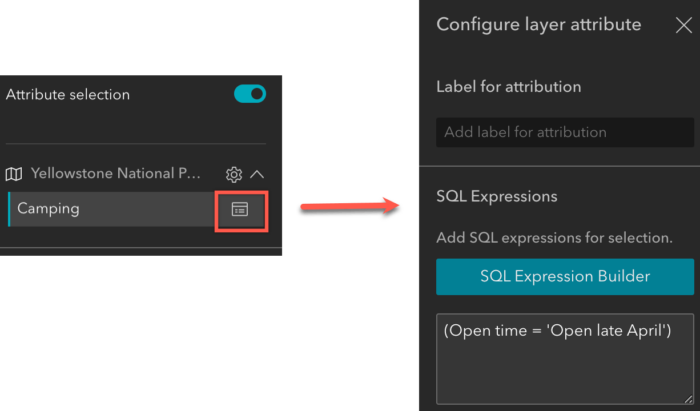Select the Yellowstone National Park map title
This screenshot has width=700, height=411.
pyautogui.click(x=116, y=174)
